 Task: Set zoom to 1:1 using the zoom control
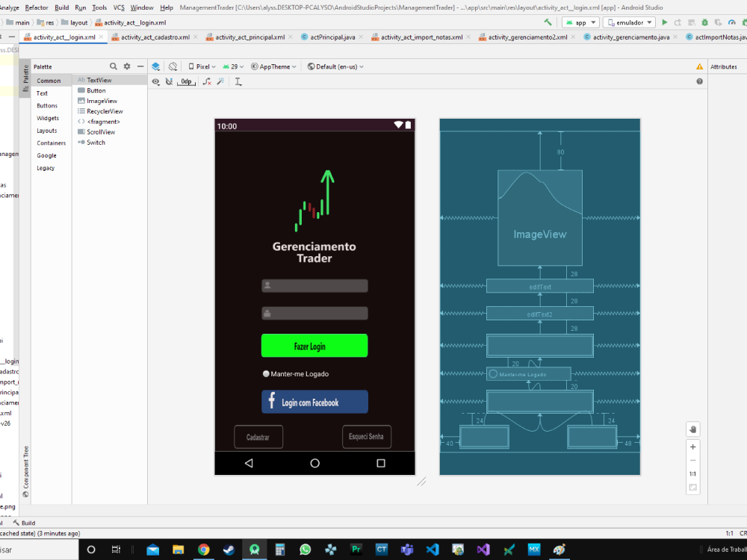[x=692, y=473]
